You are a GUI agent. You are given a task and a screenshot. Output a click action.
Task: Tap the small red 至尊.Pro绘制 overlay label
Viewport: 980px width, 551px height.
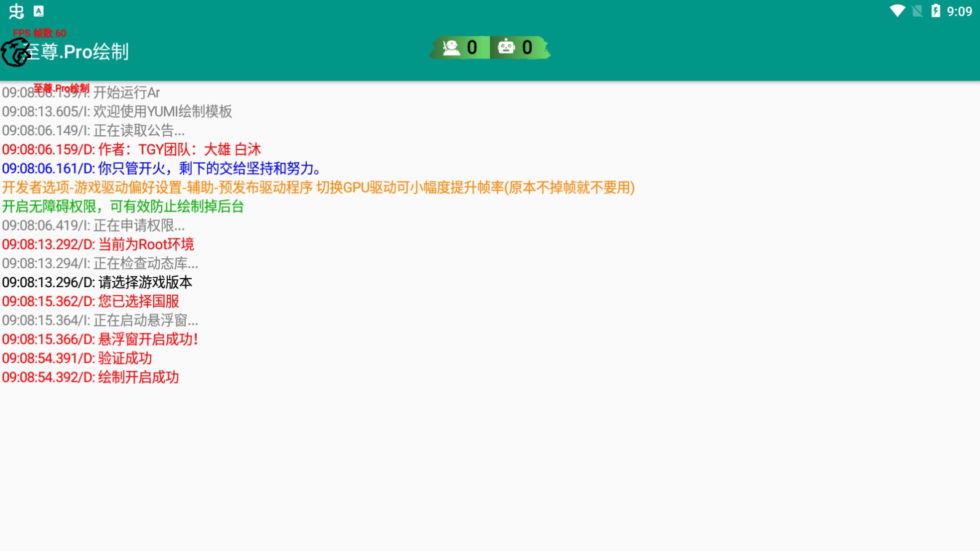coord(61,89)
